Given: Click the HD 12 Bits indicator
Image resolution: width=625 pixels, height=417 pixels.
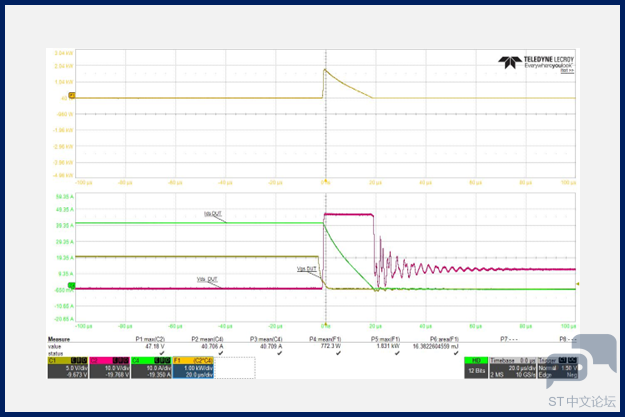Looking at the screenshot, I should click(476, 368).
